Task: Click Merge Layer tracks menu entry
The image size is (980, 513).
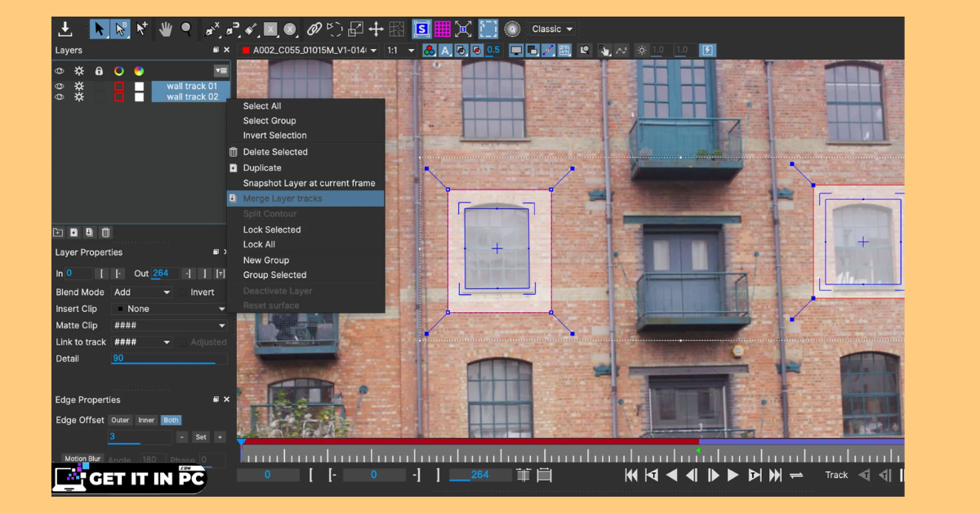Action: coord(305,199)
